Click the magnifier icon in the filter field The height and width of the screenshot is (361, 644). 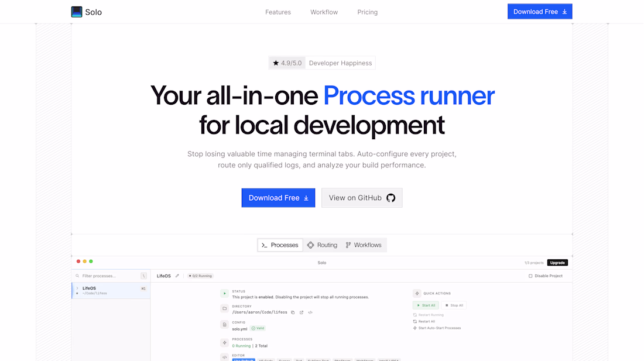[77, 276]
